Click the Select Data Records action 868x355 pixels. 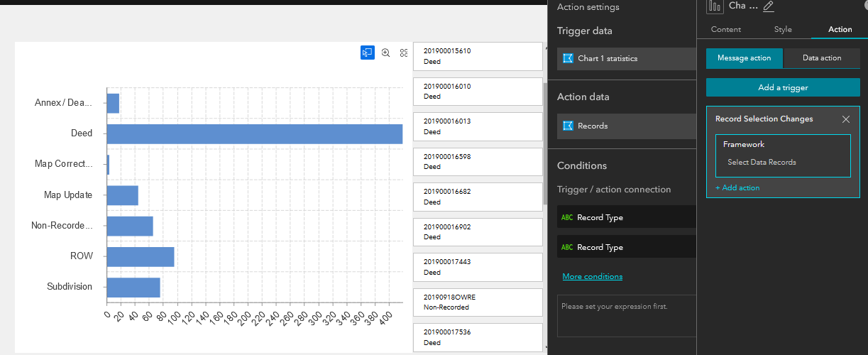762,163
